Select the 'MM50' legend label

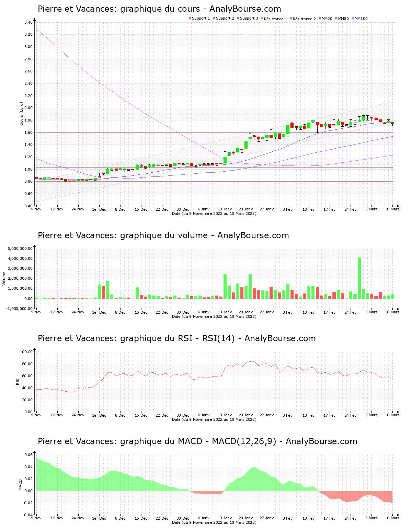[343, 19]
